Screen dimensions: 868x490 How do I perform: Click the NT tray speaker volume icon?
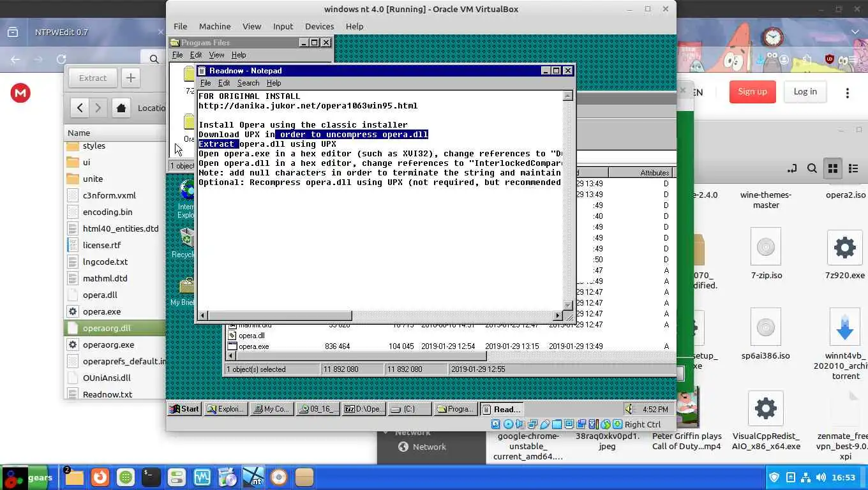[x=629, y=409]
